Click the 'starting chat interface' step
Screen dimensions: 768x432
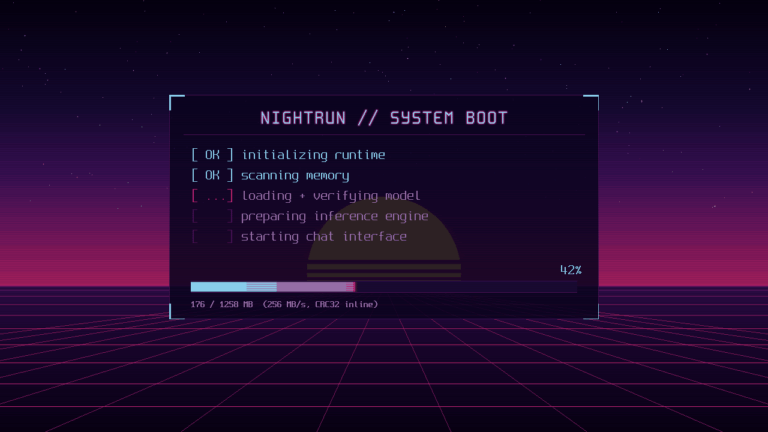324,237
